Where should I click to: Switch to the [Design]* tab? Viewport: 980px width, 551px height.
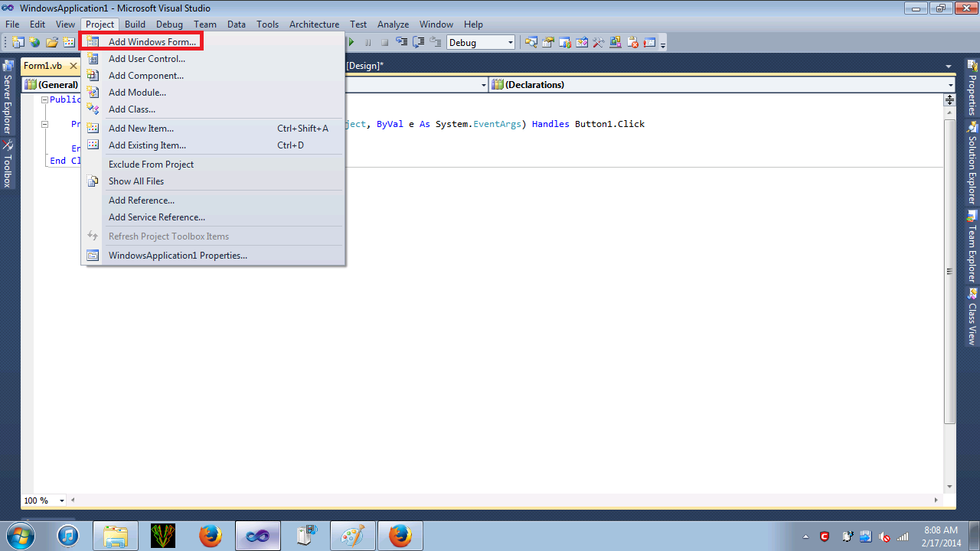pyautogui.click(x=364, y=67)
